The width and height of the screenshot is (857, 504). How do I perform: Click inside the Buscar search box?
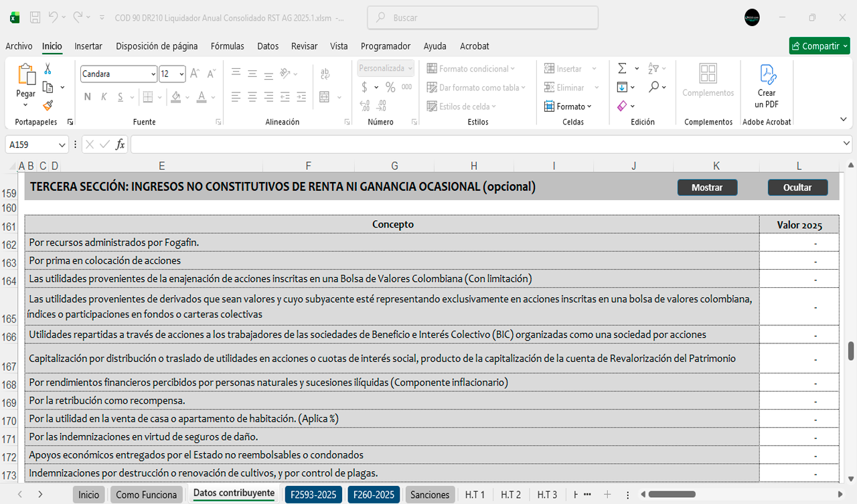482,18
